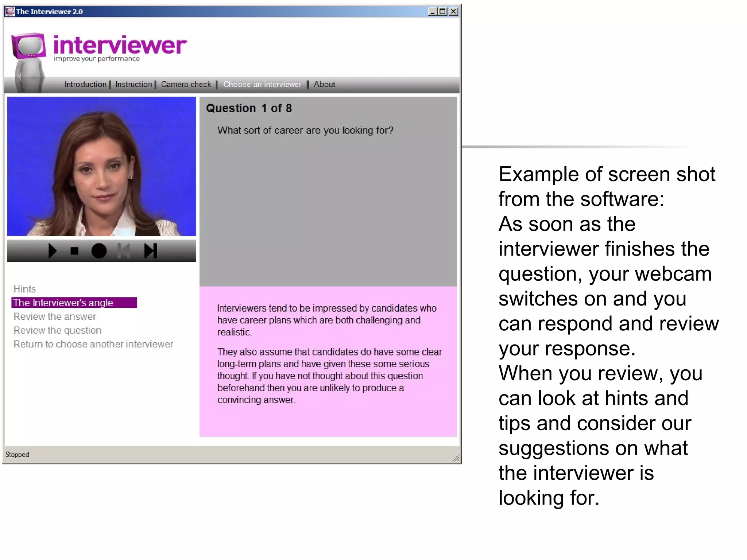Stop the interviewer video playback
Image resolution: width=747 pixels, height=560 pixels.
click(74, 251)
